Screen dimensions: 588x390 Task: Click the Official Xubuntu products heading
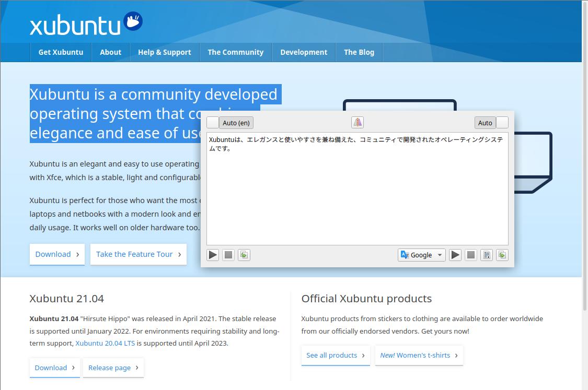366,299
